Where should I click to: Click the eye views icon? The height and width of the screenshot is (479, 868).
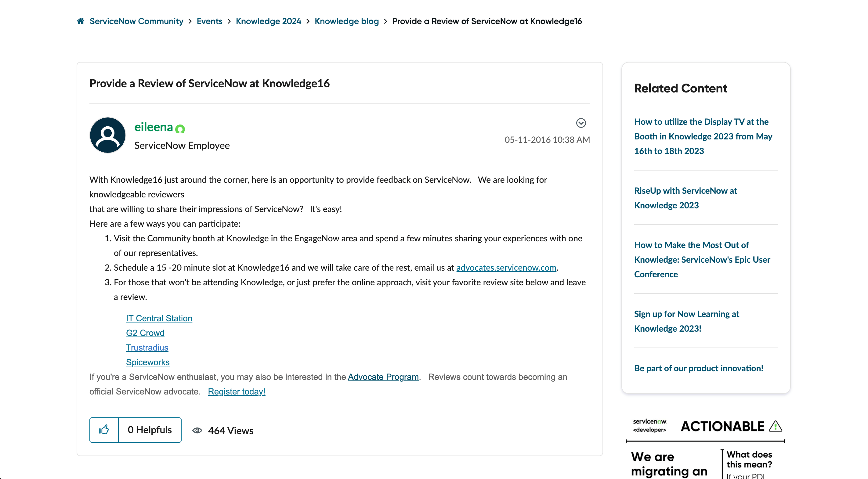197,430
